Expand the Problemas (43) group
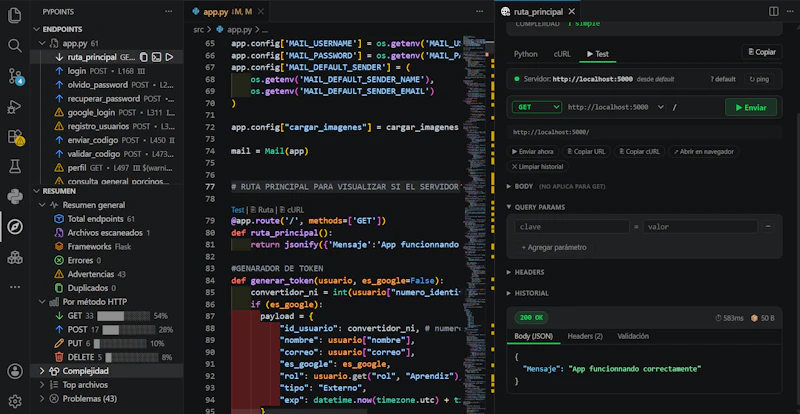The height and width of the screenshot is (414, 800). [42, 399]
